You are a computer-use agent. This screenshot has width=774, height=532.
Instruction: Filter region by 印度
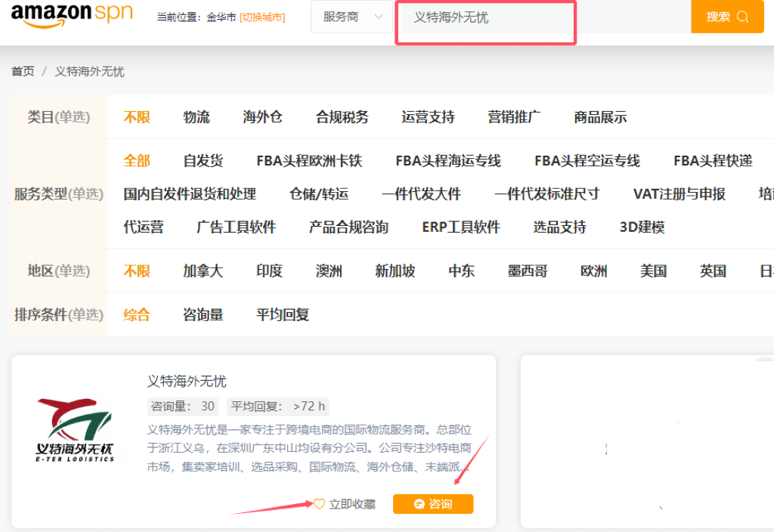(x=270, y=271)
